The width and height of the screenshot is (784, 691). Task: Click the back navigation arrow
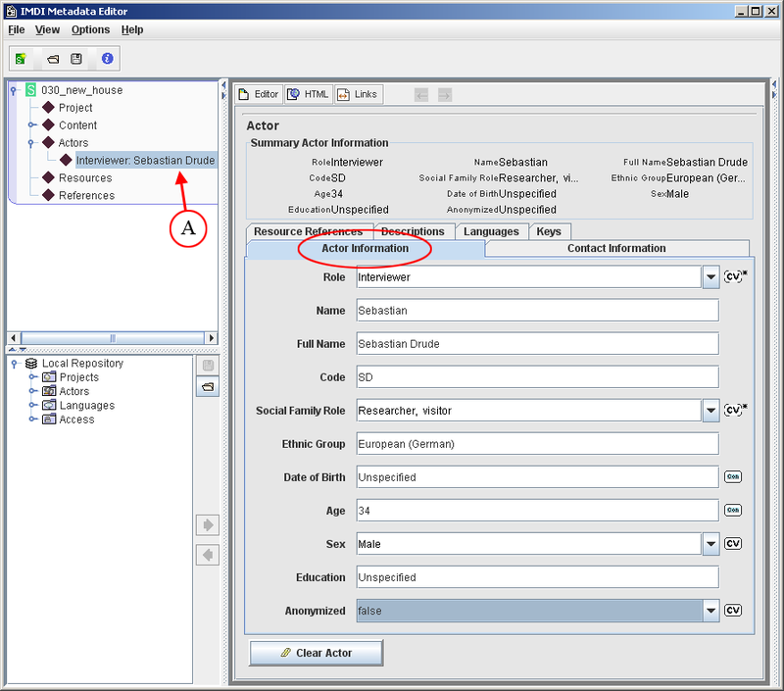pyautogui.click(x=421, y=94)
